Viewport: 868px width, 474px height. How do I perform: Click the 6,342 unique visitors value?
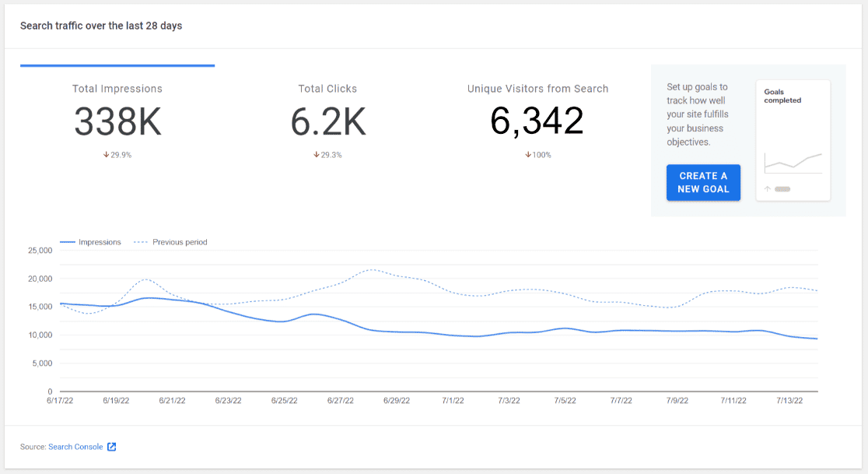(x=537, y=121)
